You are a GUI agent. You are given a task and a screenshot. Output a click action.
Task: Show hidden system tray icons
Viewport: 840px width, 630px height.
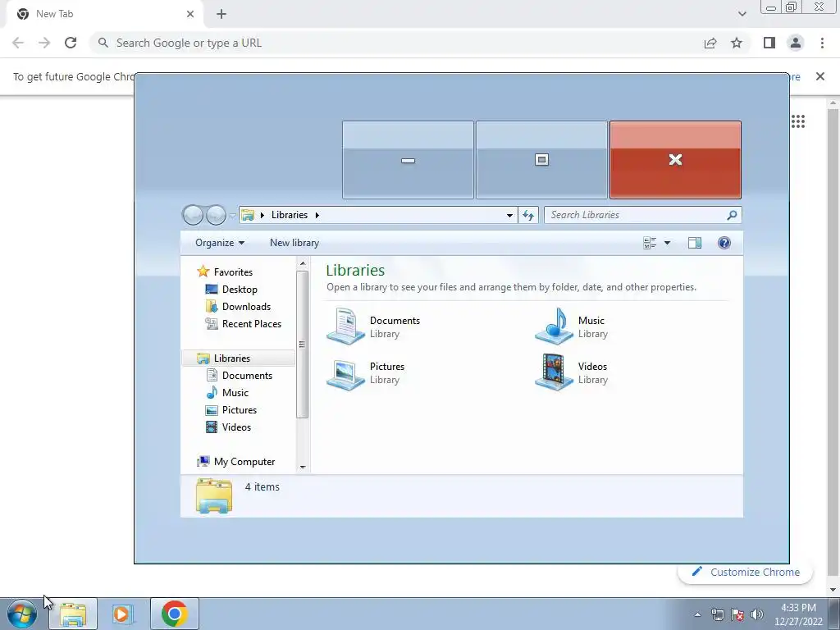[x=697, y=614]
